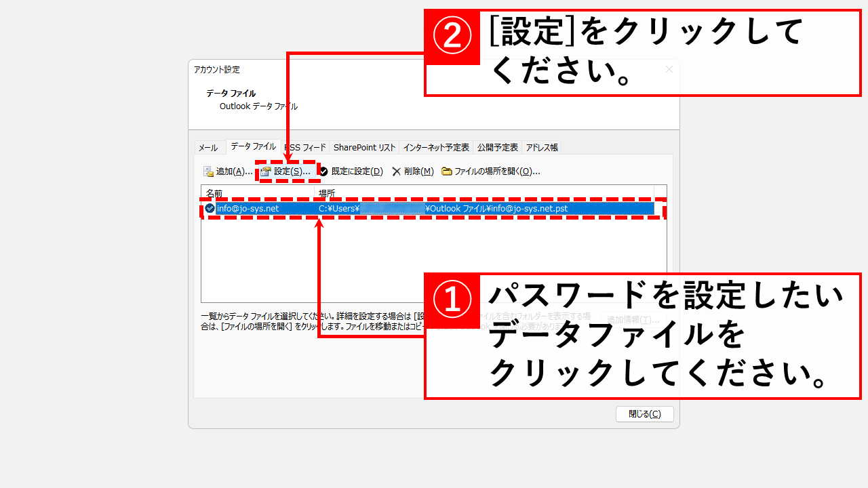Open the RSS フィード tab
This screenshot has width=868, height=488.
307,148
